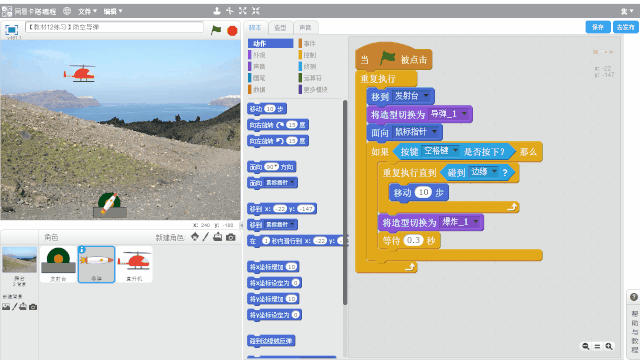Open the help question mark icon

(x=633, y=297)
